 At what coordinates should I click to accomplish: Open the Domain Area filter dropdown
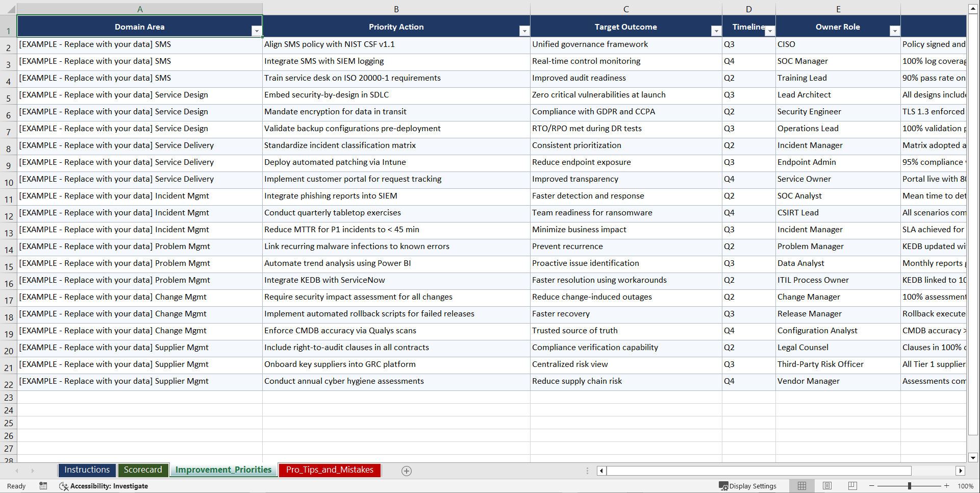(x=257, y=31)
